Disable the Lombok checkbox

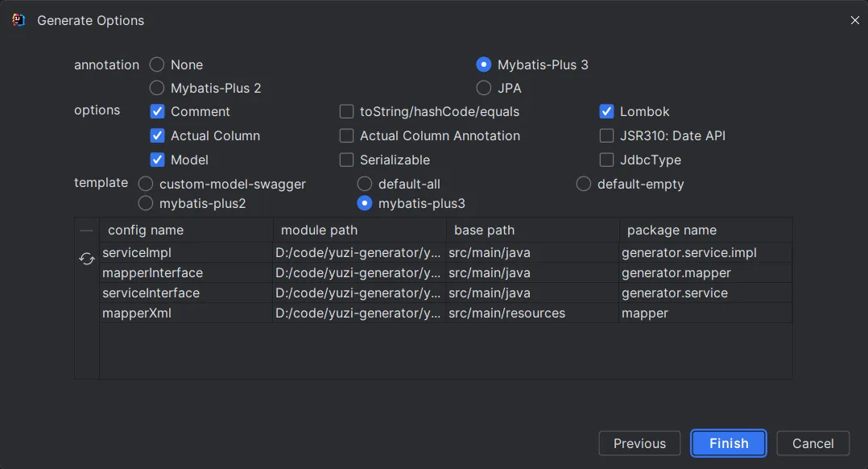pyautogui.click(x=606, y=112)
